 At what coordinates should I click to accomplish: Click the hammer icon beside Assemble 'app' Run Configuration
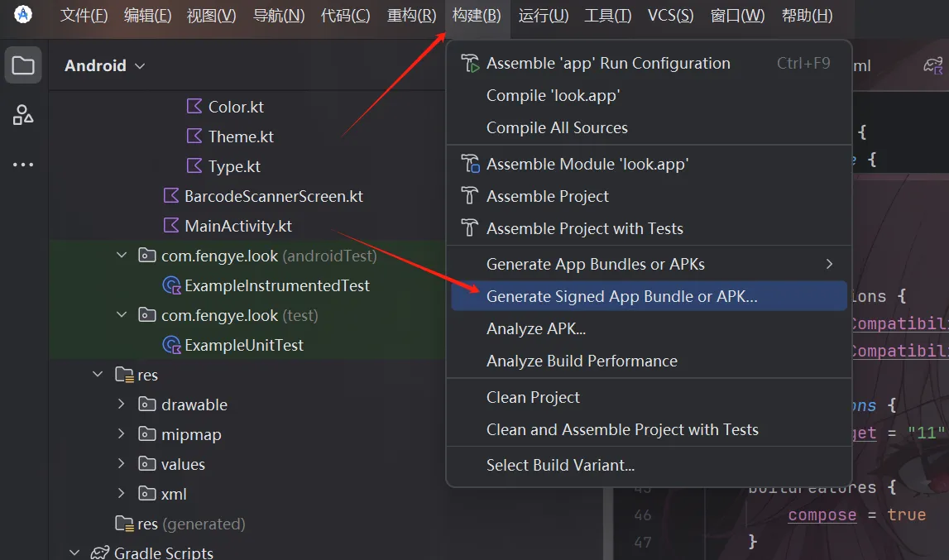[469, 62]
